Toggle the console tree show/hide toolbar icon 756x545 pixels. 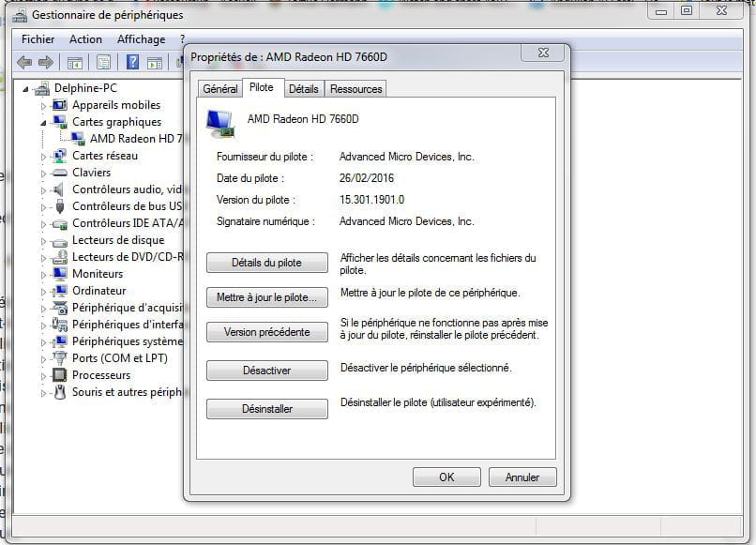pos(75,63)
